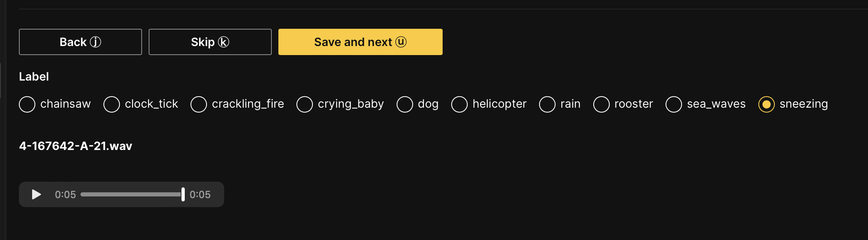Label the audio as sea_waves
The width and height of the screenshot is (868, 240).
673,104
